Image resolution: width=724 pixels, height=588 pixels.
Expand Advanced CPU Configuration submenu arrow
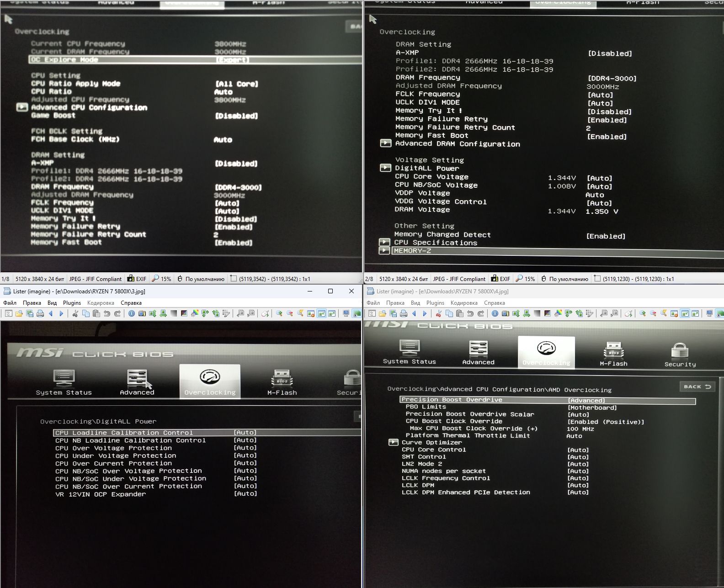click(22, 107)
